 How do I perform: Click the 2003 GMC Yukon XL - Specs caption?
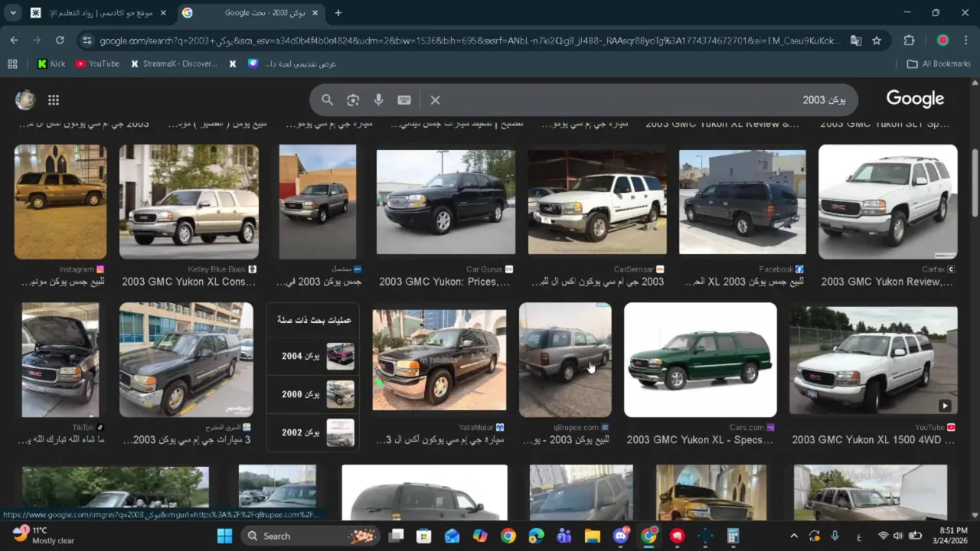[x=700, y=439]
